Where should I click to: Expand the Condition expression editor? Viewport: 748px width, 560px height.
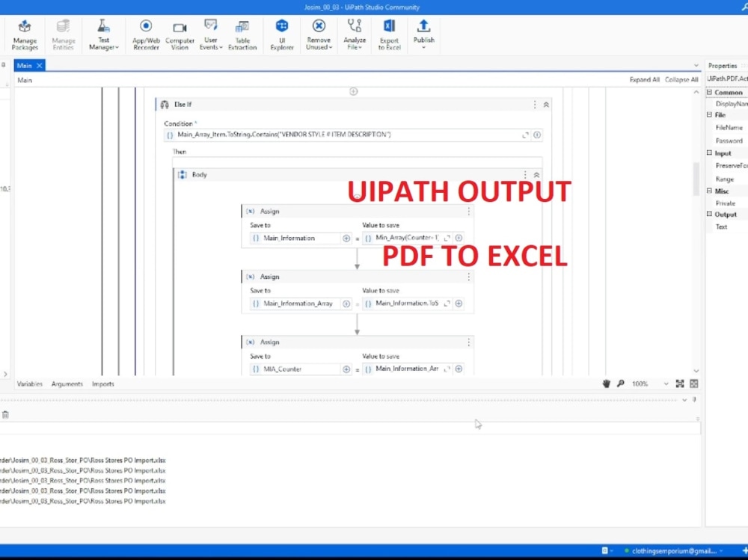click(x=525, y=135)
